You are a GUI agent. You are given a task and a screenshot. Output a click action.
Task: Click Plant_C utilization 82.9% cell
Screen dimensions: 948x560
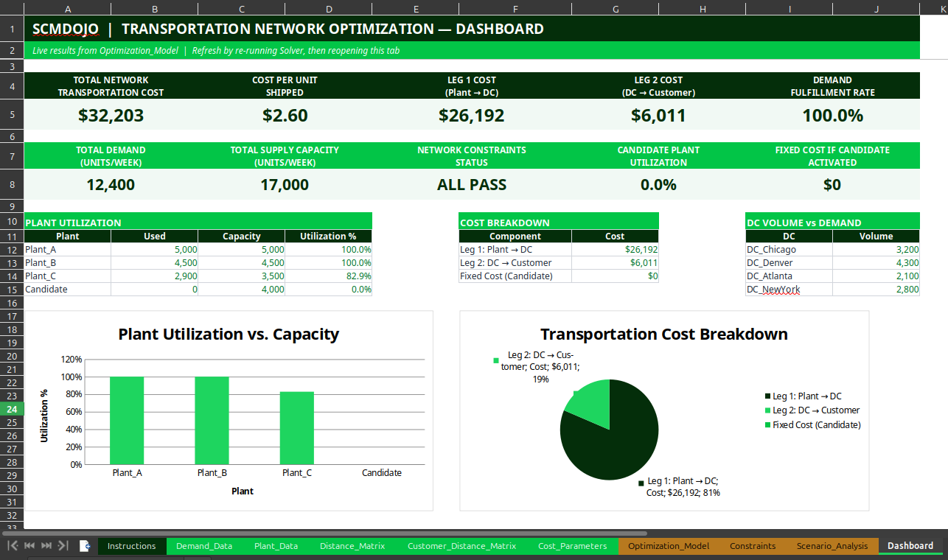coord(329,276)
